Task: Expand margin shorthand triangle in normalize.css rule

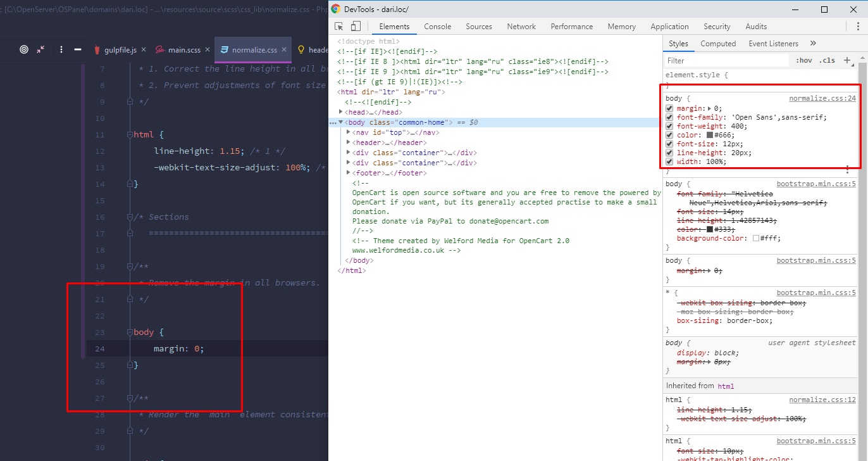Action: click(709, 108)
